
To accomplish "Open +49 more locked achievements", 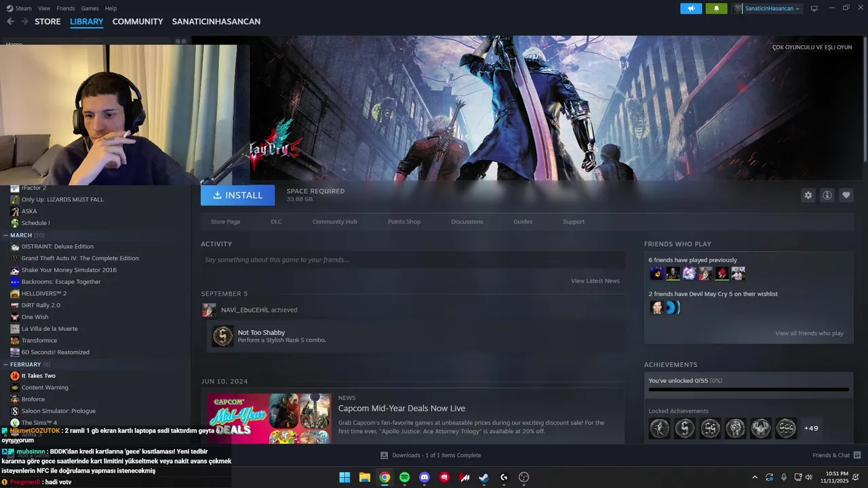I will point(811,428).
